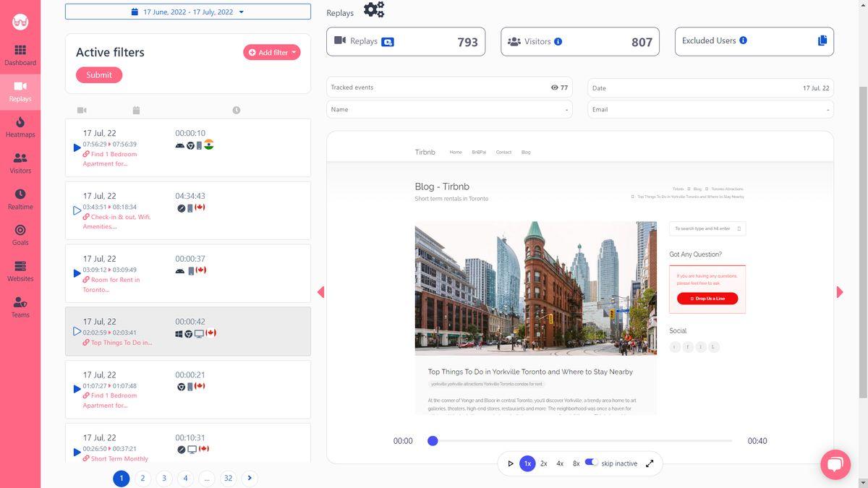Open the live chat bubble

coord(835,464)
